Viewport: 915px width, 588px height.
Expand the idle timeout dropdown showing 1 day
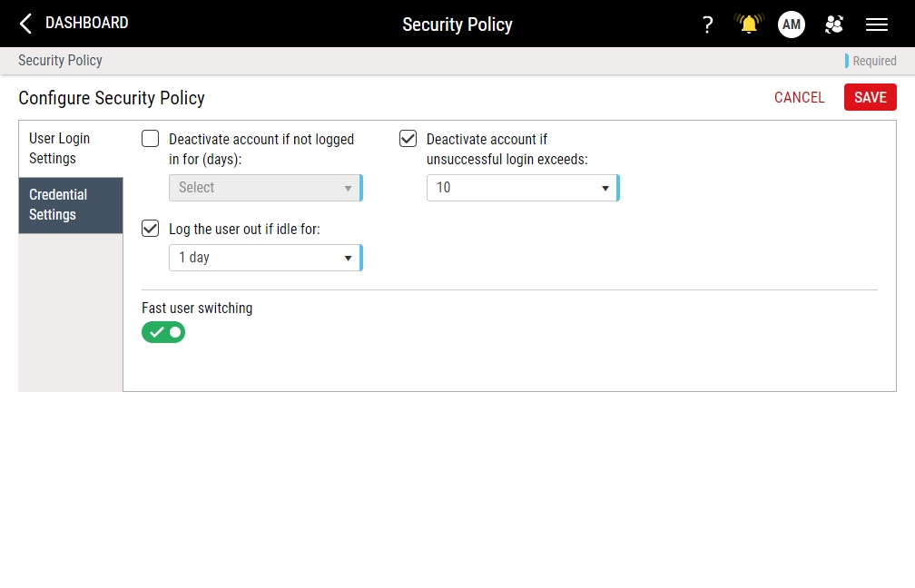click(x=264, y=258)
